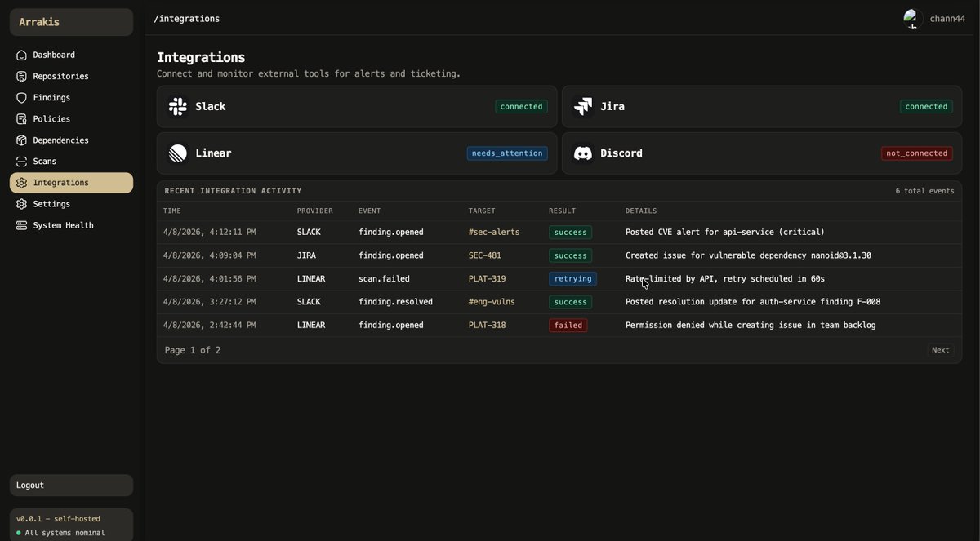980x541 pixels.
Task: Go to Repositories in the sidebar
Action: (x=71, y=77)
